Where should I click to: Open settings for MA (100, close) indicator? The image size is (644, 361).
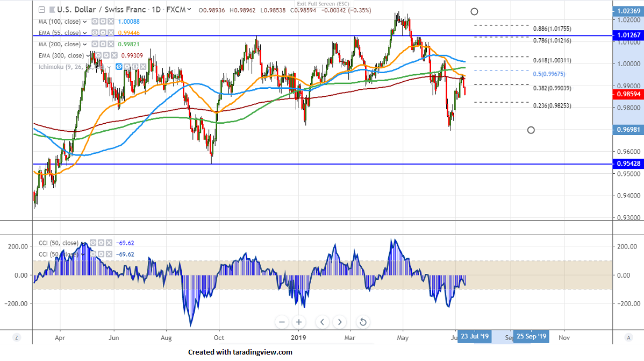(x=102, y=22)
